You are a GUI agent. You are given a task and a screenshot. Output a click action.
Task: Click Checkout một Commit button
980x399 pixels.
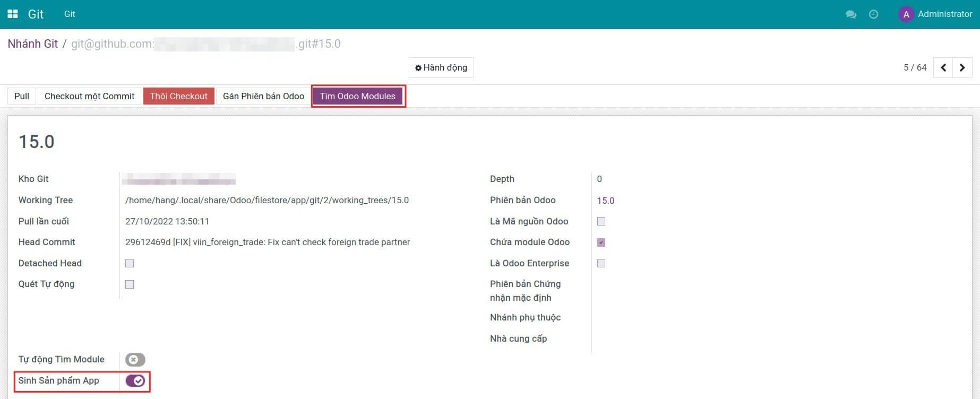click(89, 96)
